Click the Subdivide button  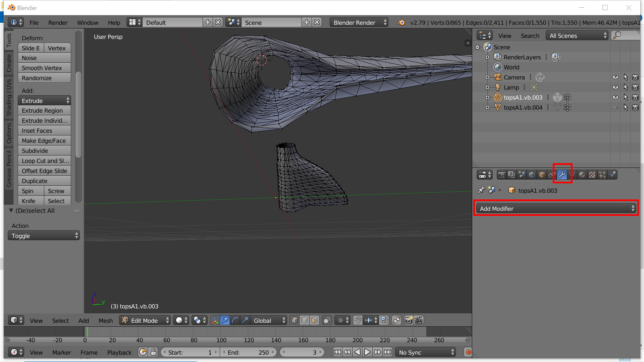44,151
